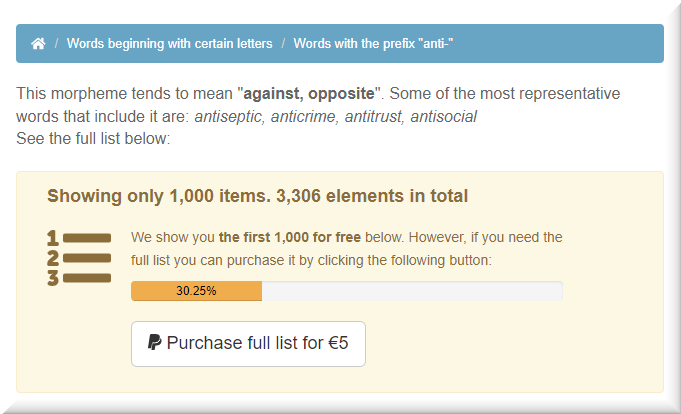
Task: Click the home icon in the breadcrumb
Action: (x=38, y=44)
